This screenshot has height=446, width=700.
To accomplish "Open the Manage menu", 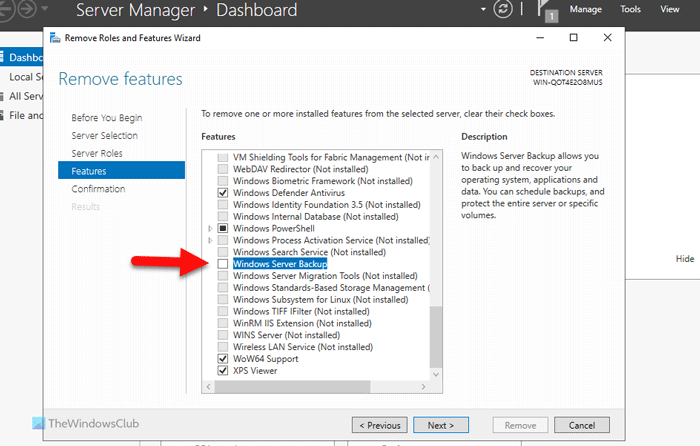I will tap(585, 9).
